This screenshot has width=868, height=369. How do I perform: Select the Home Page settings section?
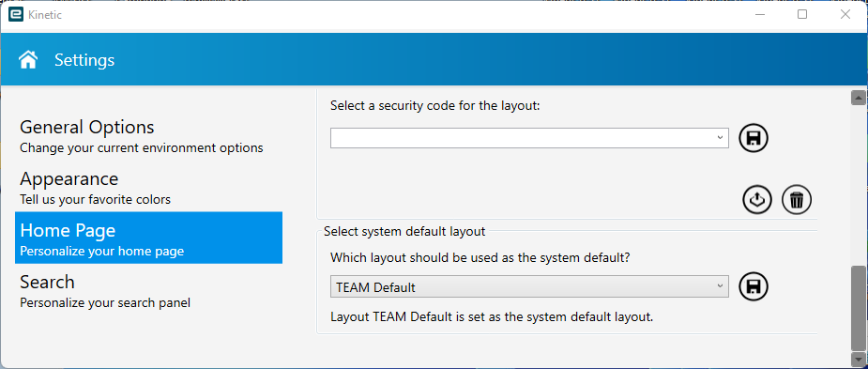pos(148,238)
